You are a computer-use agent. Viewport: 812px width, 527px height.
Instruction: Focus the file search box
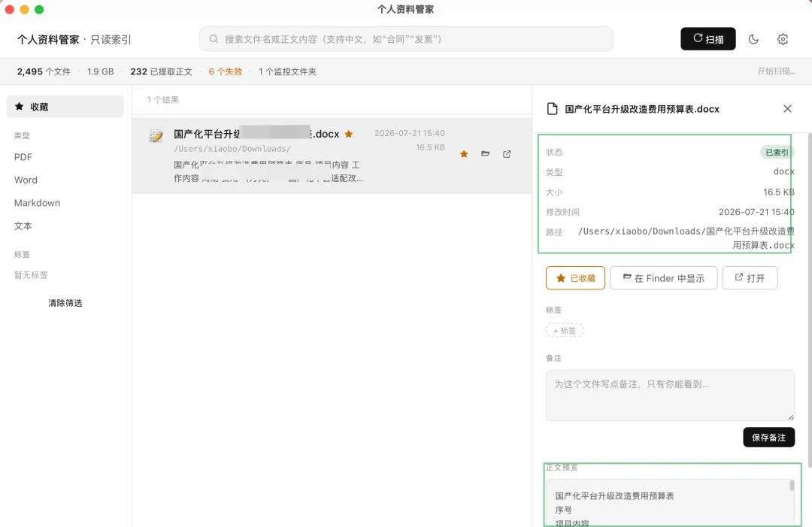click(x=406, y=39)
